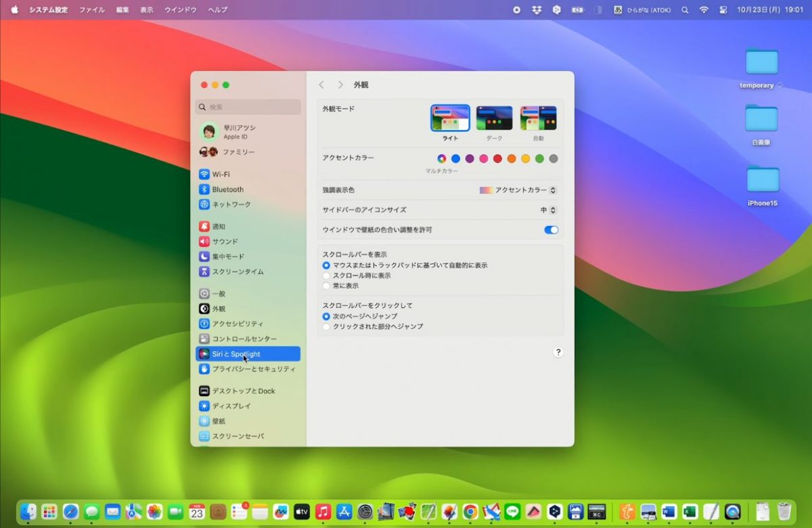Image resolution: width=812 pixels, height=528 pixels.
Task: Open 通知 settings in the sidebar
Action: (248, 227)
